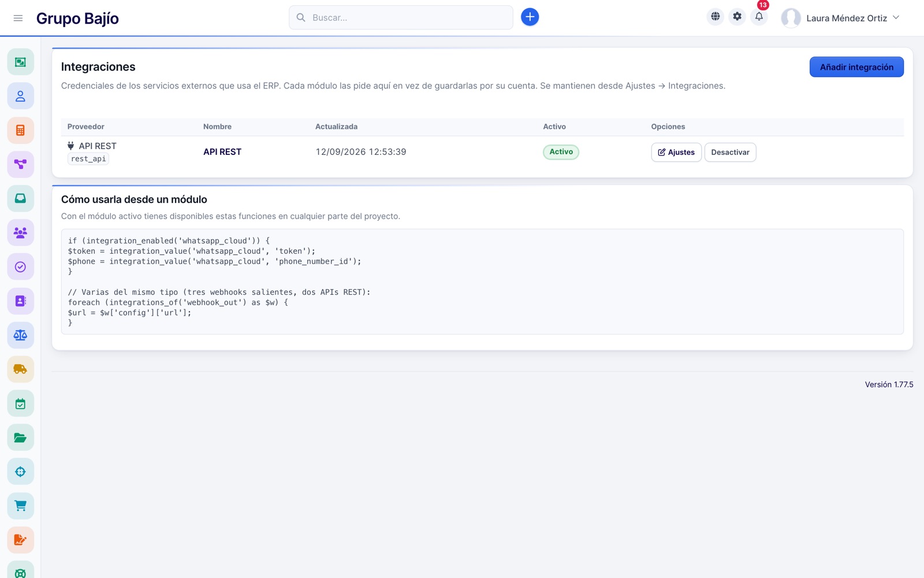Click the 12/09/2026 12:53:39 timestamp
924x578 pixels.
point(361,152)
